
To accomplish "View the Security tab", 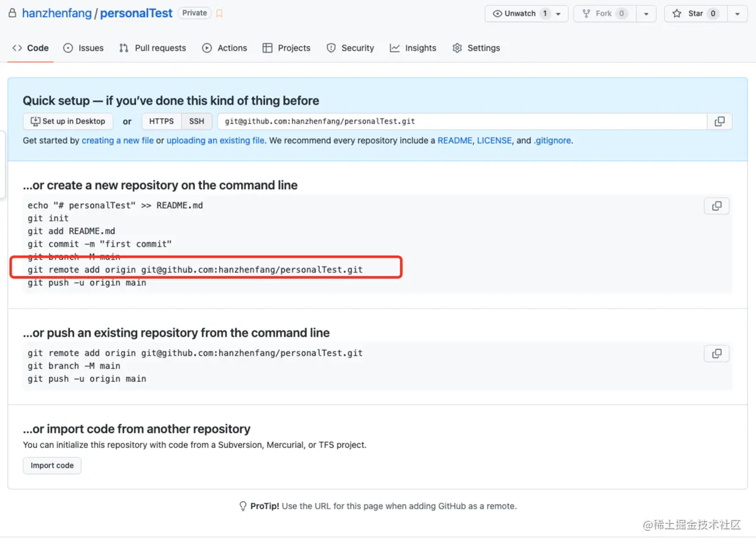I will tap(350, 48).
